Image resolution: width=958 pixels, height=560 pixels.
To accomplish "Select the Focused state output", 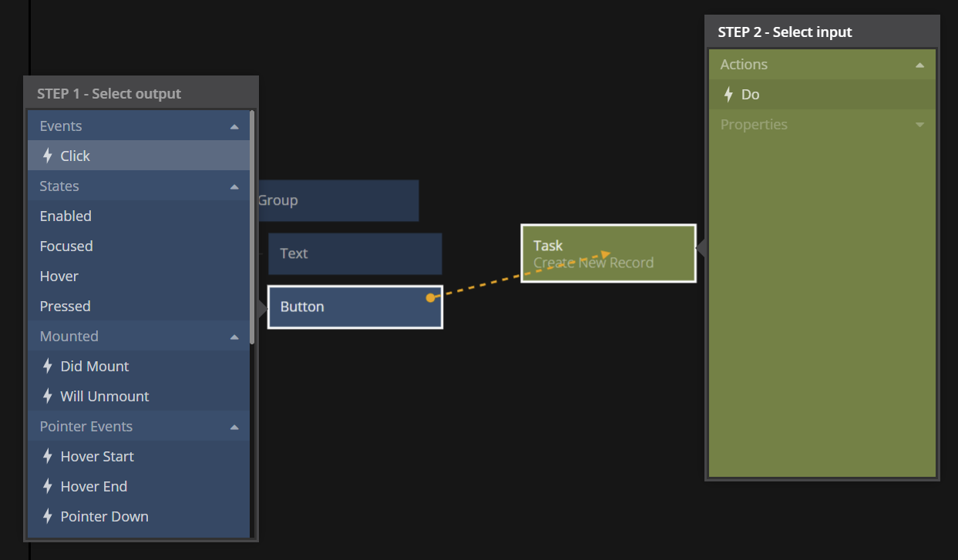I will tap(66, 246).
